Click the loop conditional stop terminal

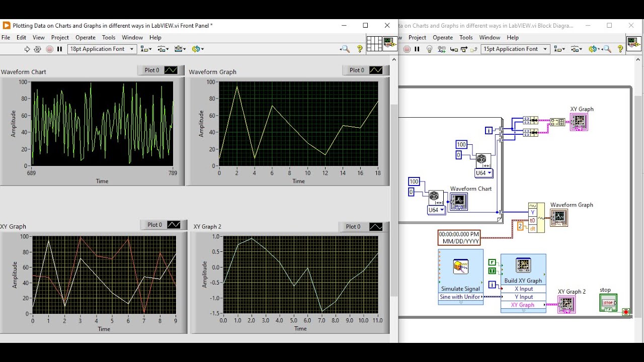click(626, 312)
